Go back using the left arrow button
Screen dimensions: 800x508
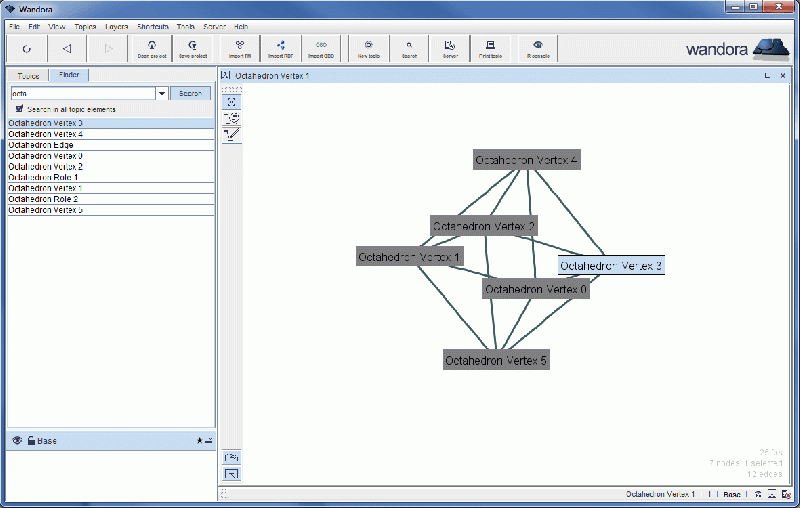click(67, 48)
